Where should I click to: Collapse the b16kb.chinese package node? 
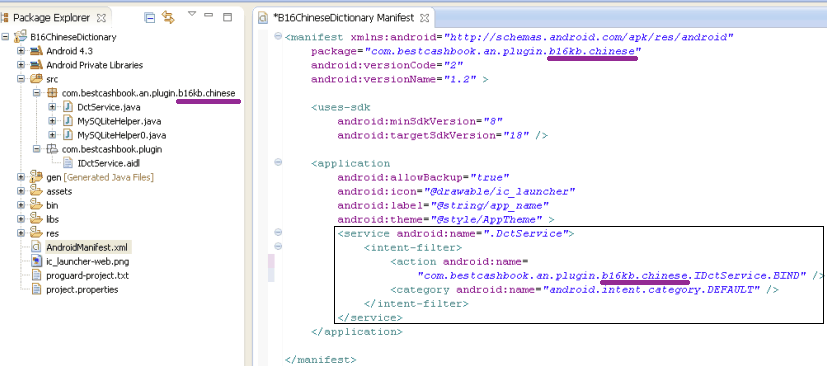tap(36, 93)
